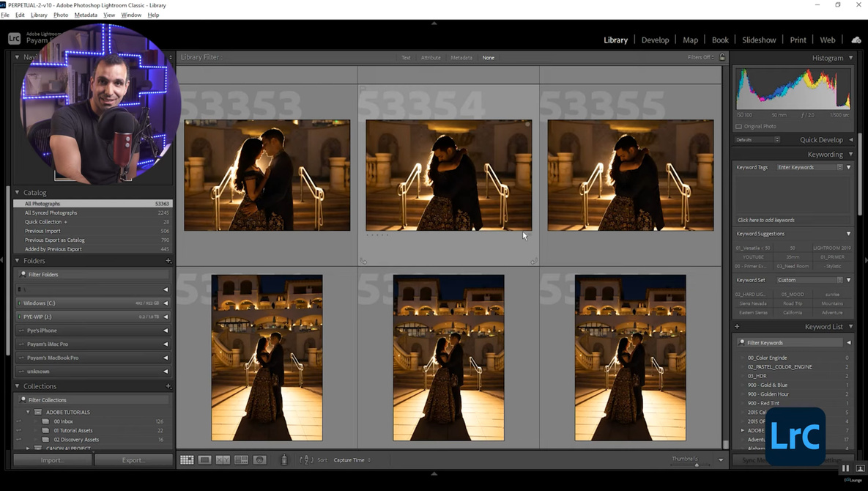Image resolution: width=868 pixels, height=491 pixels.
Task: Open Survey view icon
Action: point(241,460)
